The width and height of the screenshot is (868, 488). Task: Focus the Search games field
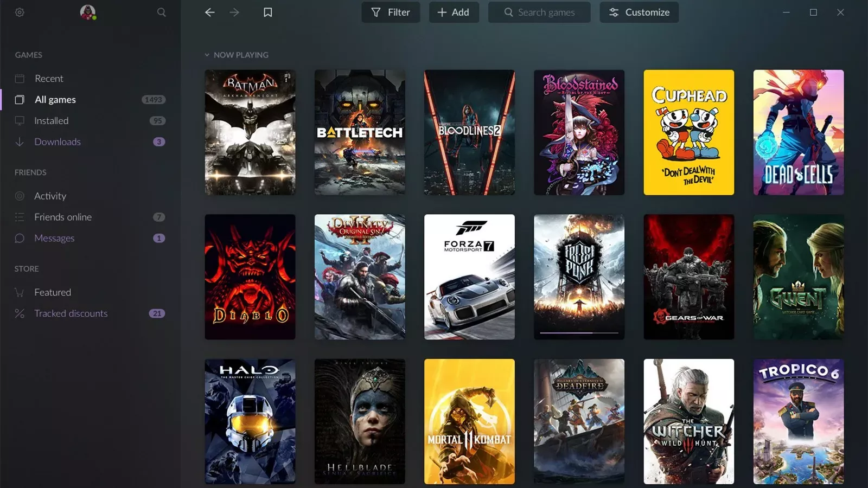(539, 12)
